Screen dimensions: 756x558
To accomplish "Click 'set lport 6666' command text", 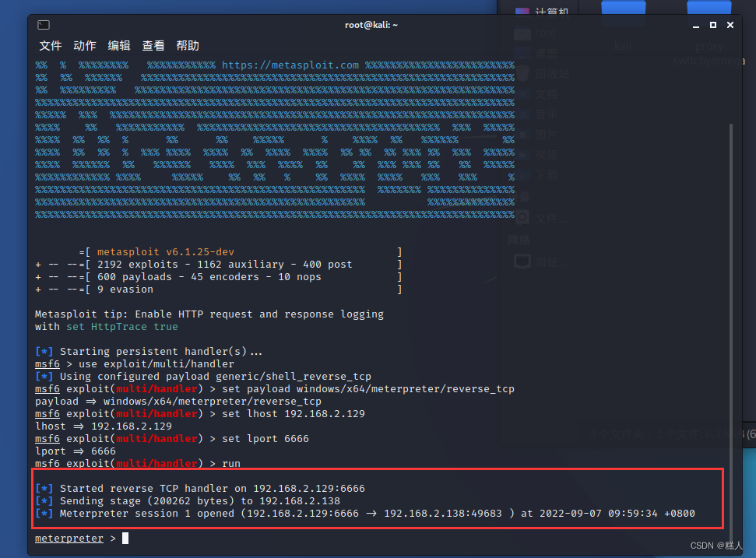I will coord(265,439).
